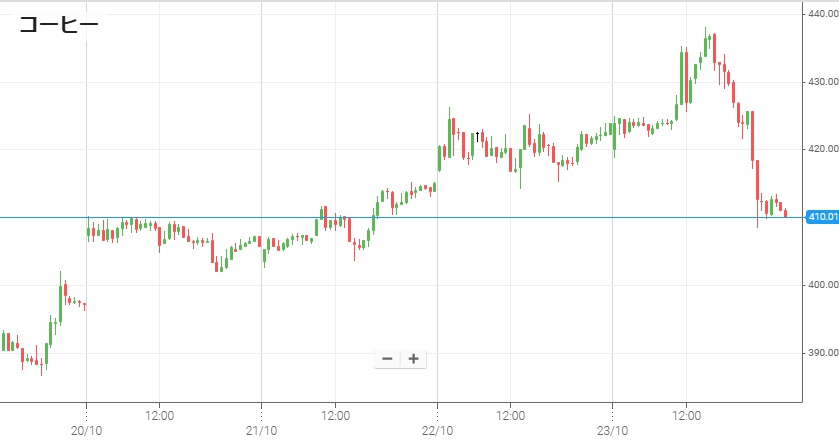Image resolution: width=839 pixels, height=442 pixels.
Task: Click the blue 410.01 current price tag
Action: [821, 217]
